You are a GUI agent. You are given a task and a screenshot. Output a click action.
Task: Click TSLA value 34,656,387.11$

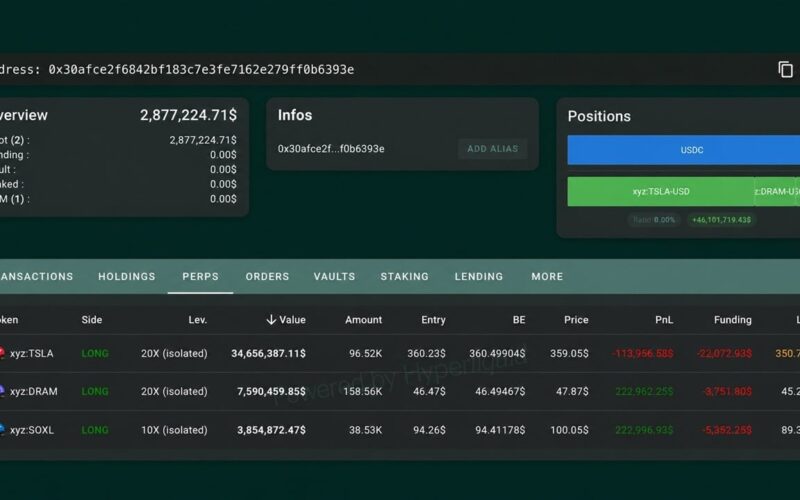268,354
